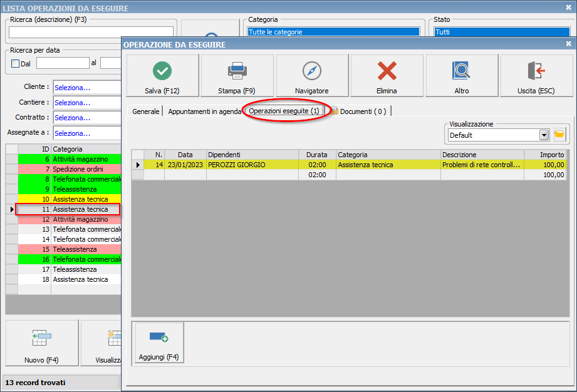
Task: Open the Cliente Seleziona dropdown
Action: coord(86,87)
